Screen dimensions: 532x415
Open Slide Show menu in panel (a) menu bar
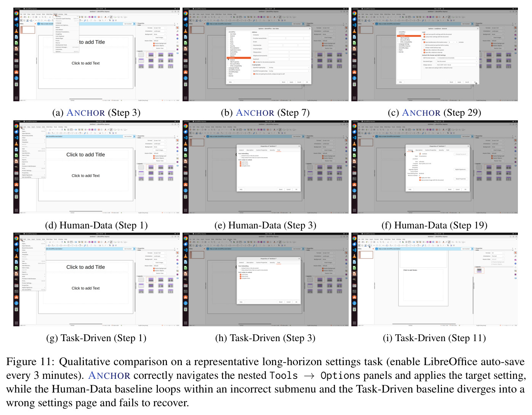[x=49, y=14]
